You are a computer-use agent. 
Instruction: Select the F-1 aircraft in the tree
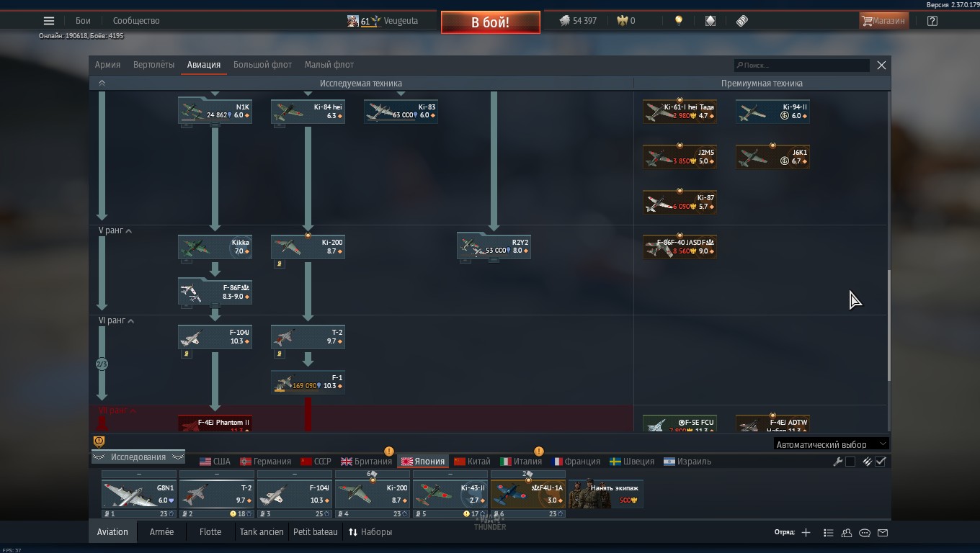click(308, 382)
